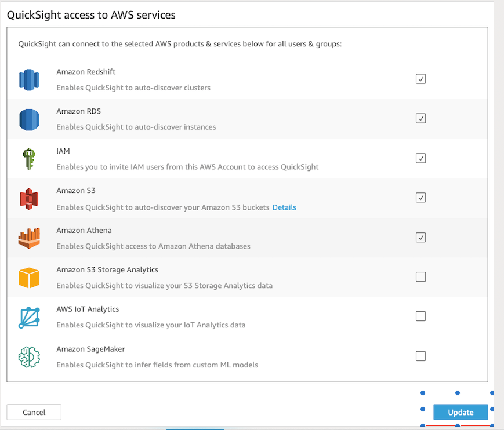Click the Amazon S3 bucket icon
504x430 pixels.
point(28,199)
